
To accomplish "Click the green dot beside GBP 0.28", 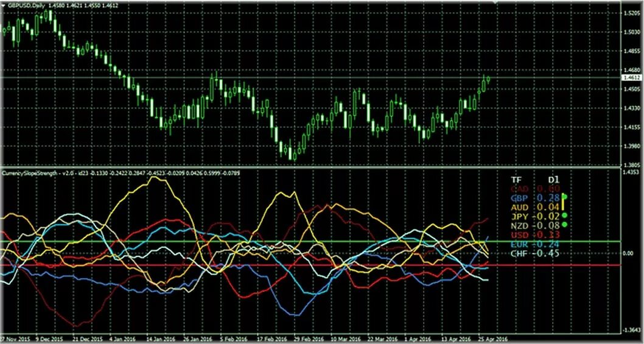I will tap(564, 197).
